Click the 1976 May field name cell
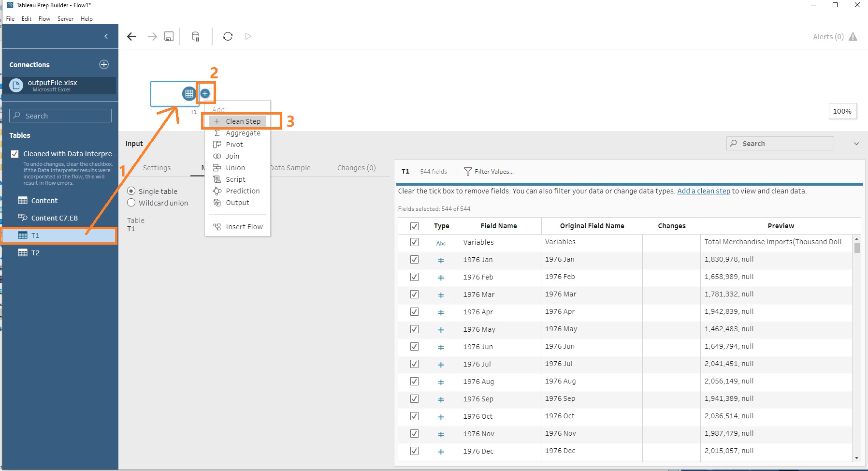The width and height of the screenshot is (868, 471). click(x=498, y=329)
